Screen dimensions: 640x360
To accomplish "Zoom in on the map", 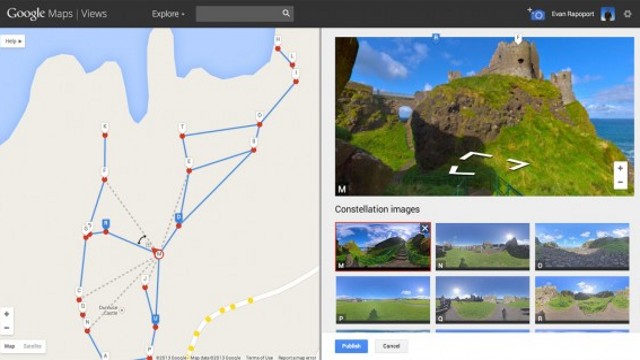I will (7, 314).
